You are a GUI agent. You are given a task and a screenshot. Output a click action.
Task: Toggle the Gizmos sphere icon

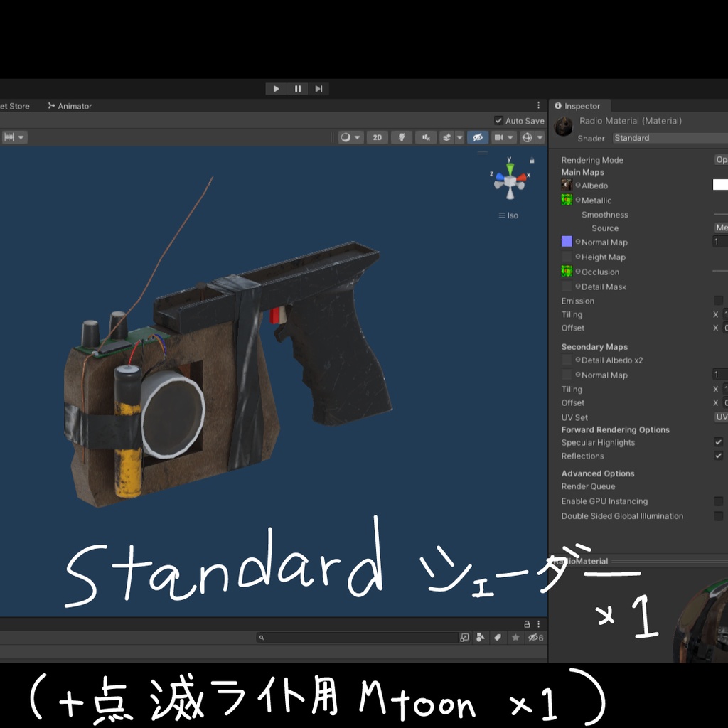click(x=527, y=137)
